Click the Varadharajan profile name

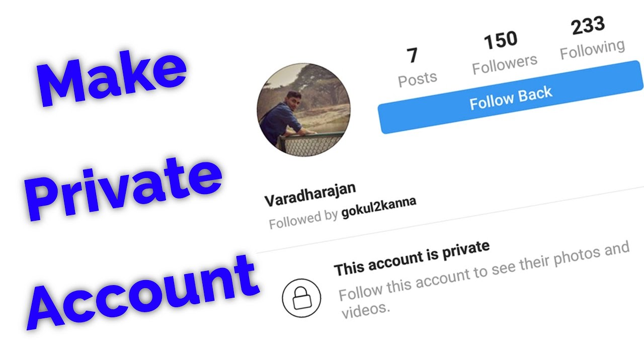pyautogui.click(x=310, y=195)
